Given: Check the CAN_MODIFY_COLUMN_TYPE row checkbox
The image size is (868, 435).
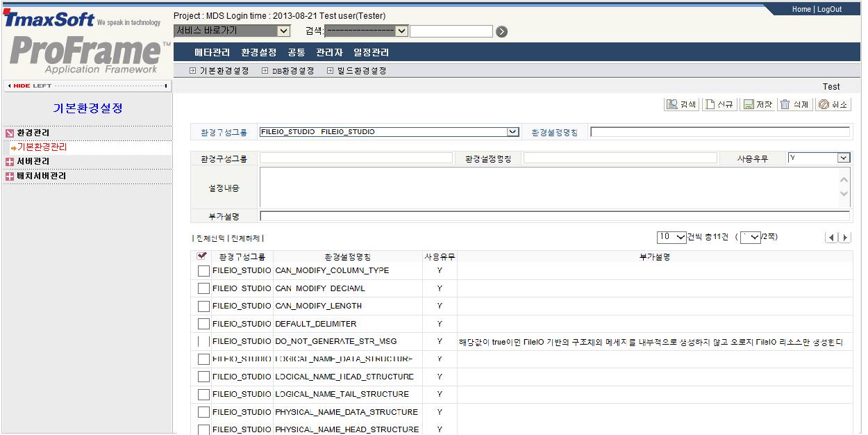Looking at the screenshot, I should point(203,271).
